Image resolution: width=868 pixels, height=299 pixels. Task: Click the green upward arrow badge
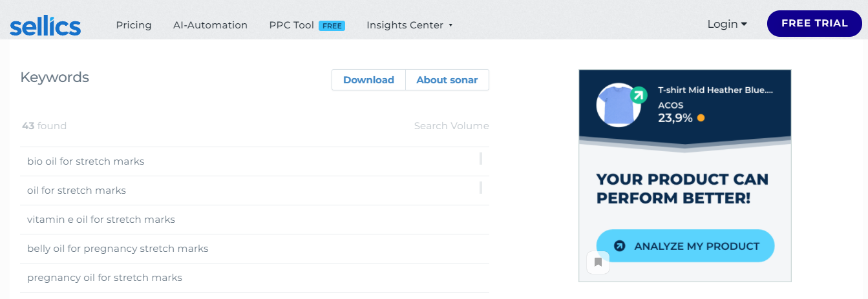pyautogui.click(x=639, y=96)
